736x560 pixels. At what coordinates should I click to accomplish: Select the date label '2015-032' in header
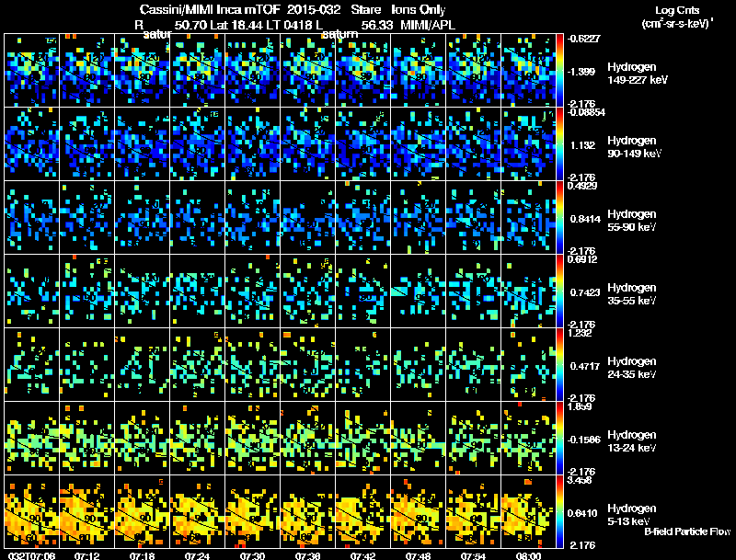(x=313, y=10)
